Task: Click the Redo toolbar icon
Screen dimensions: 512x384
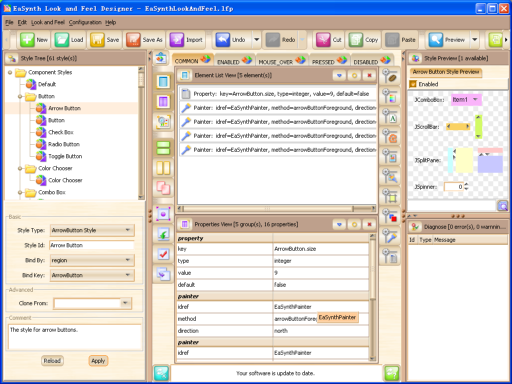Action: (x=273, y=40)
